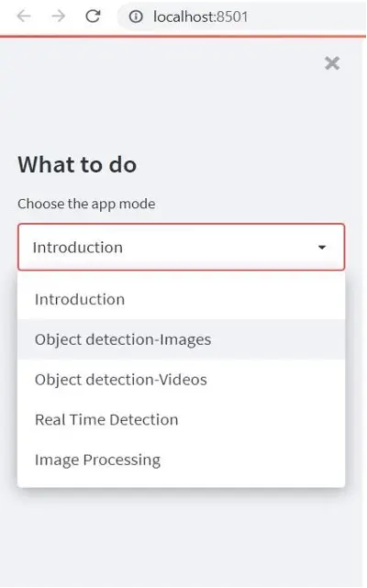Click the blank space right of localhost:8501
This screenshot has width=367, height=588.
[x=307, y=17]
